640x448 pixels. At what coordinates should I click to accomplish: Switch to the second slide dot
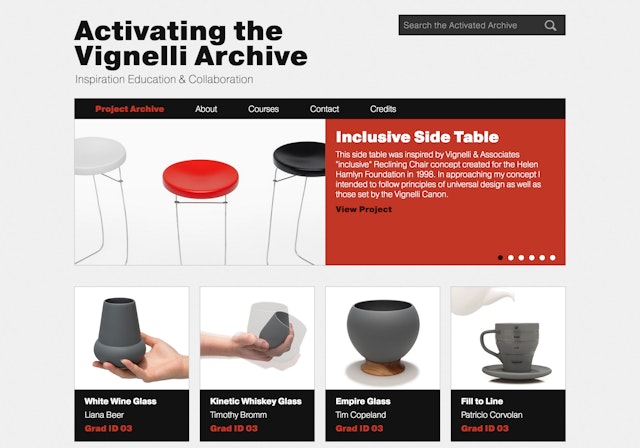click(511, 257)
